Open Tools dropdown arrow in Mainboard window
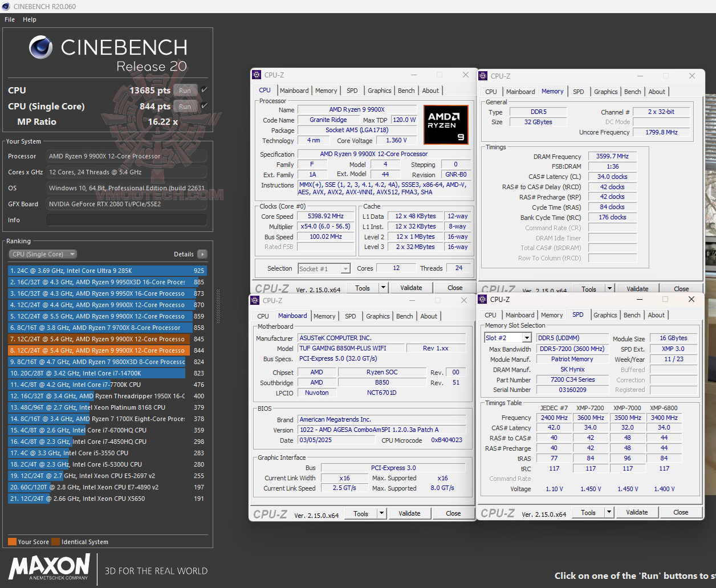 click(x=381, y=513)
